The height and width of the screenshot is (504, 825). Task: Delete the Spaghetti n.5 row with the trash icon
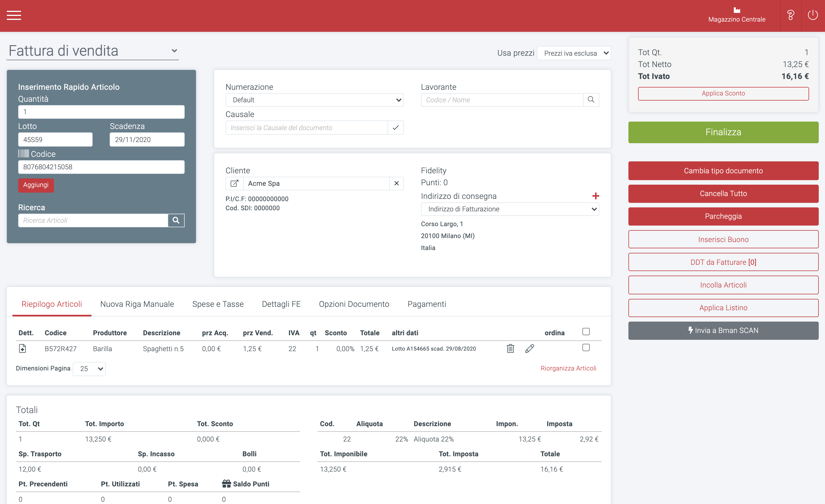[x=510, y=349]
